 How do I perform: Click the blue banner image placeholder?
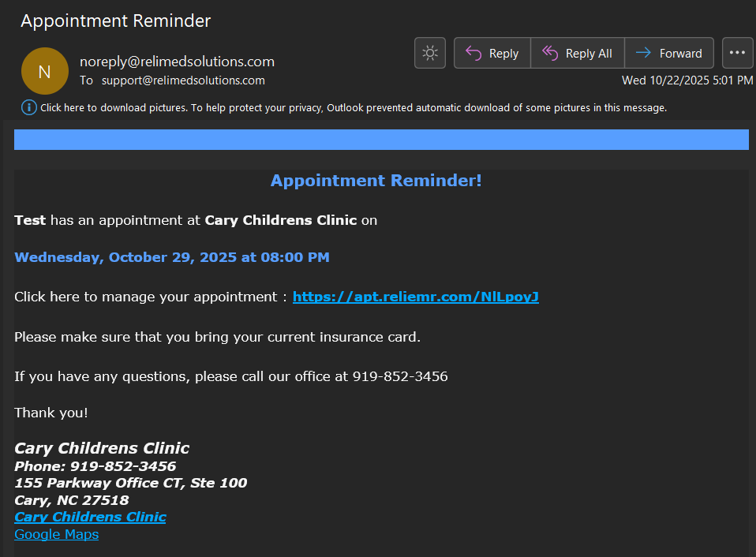point(381,140)
